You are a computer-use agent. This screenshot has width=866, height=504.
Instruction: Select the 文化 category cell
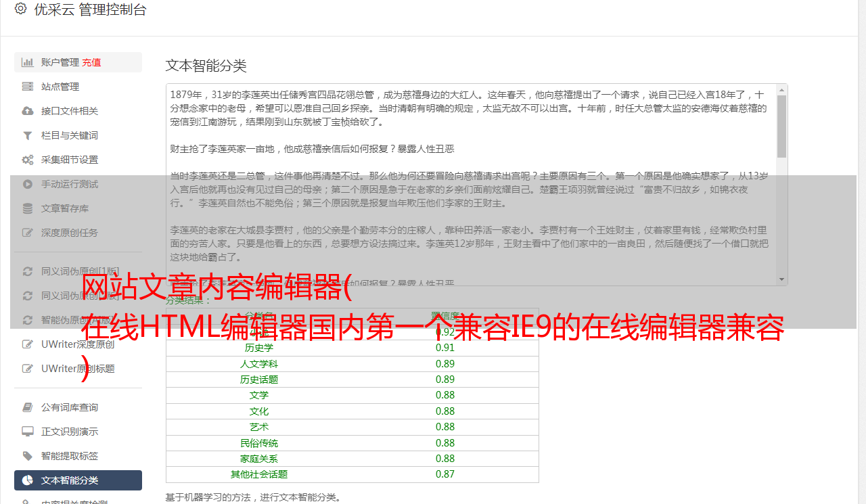point(259,411)
